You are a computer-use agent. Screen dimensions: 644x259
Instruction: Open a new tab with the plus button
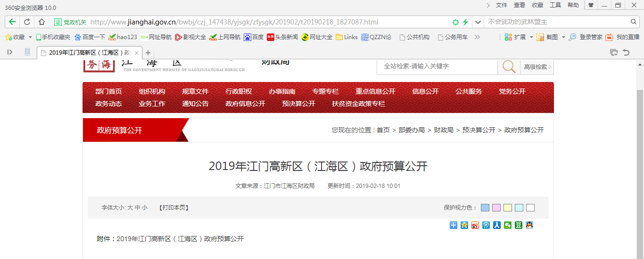pos(148,53)
